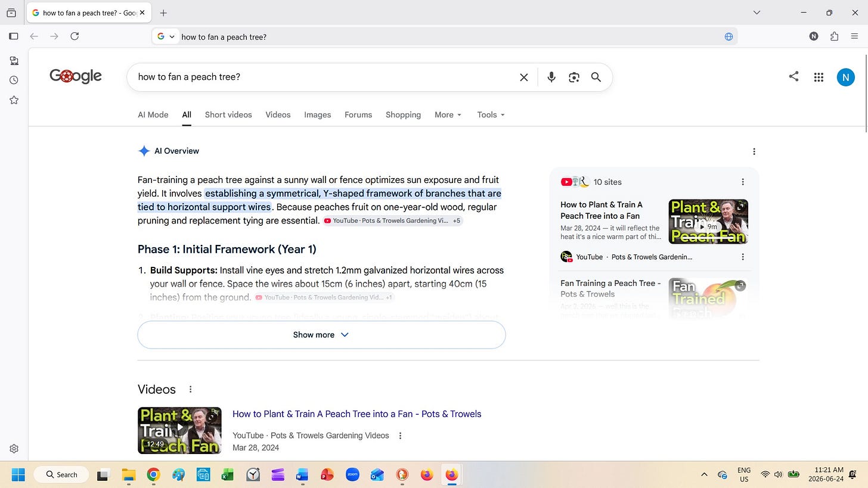Open History in the browser sidebar
The image size is (868, 488).
14,80
